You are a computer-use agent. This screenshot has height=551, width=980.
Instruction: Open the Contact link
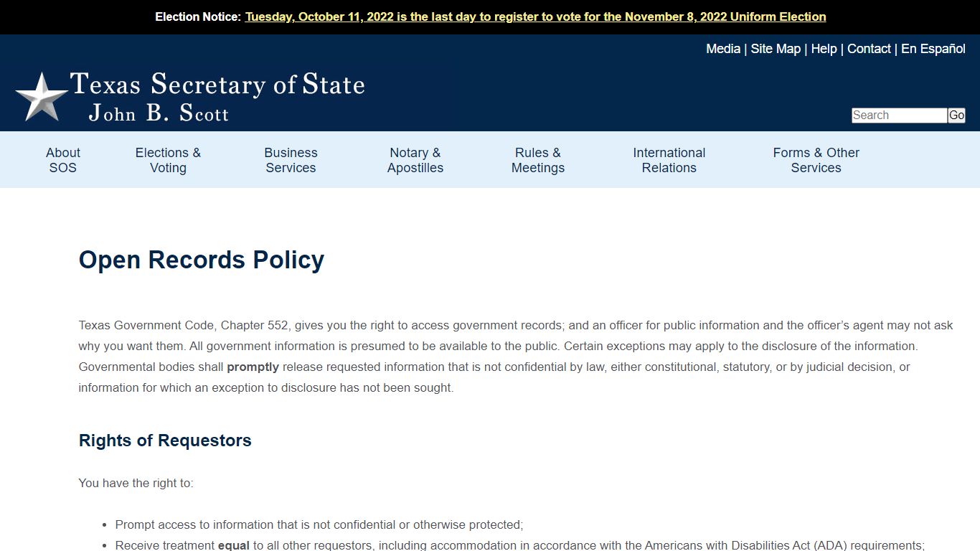pyautogui.click(x=869, y=49)
